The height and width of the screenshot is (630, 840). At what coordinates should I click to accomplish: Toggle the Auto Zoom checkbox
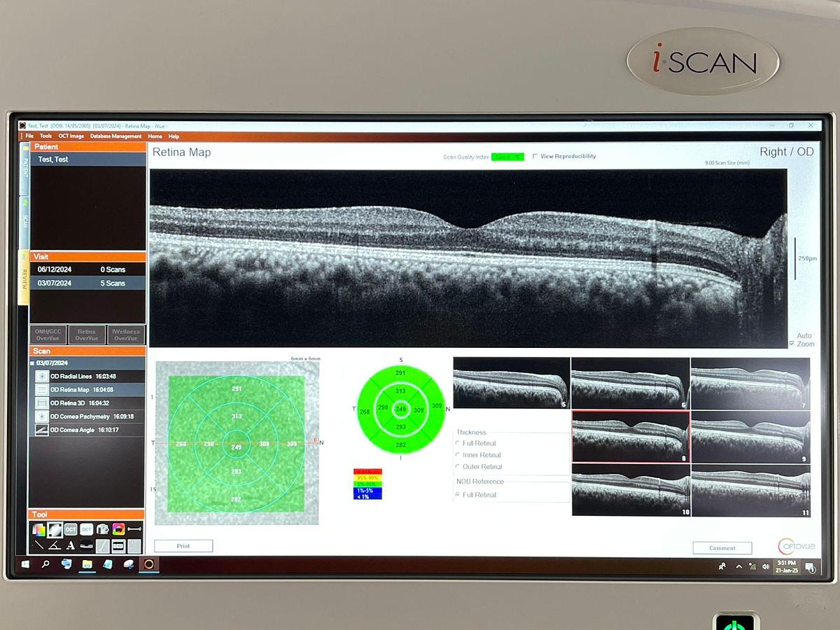(792, 344)
